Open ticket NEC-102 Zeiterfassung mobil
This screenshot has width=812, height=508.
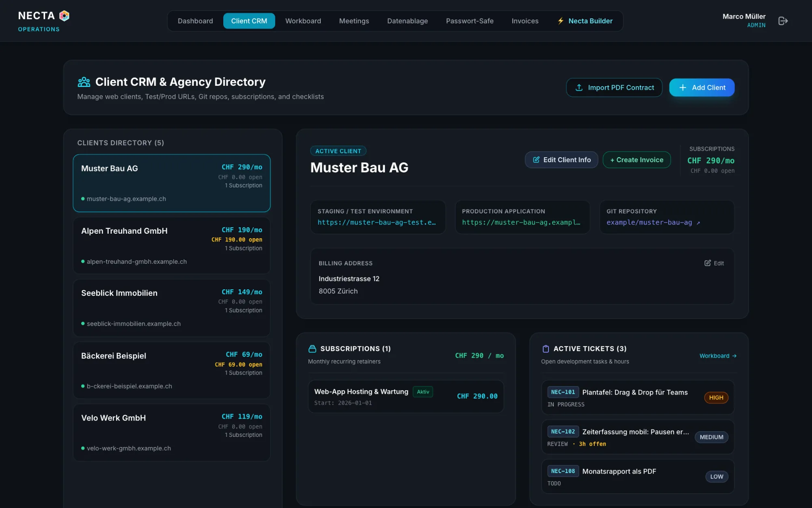pyautogui.click(x=637, y=437)
